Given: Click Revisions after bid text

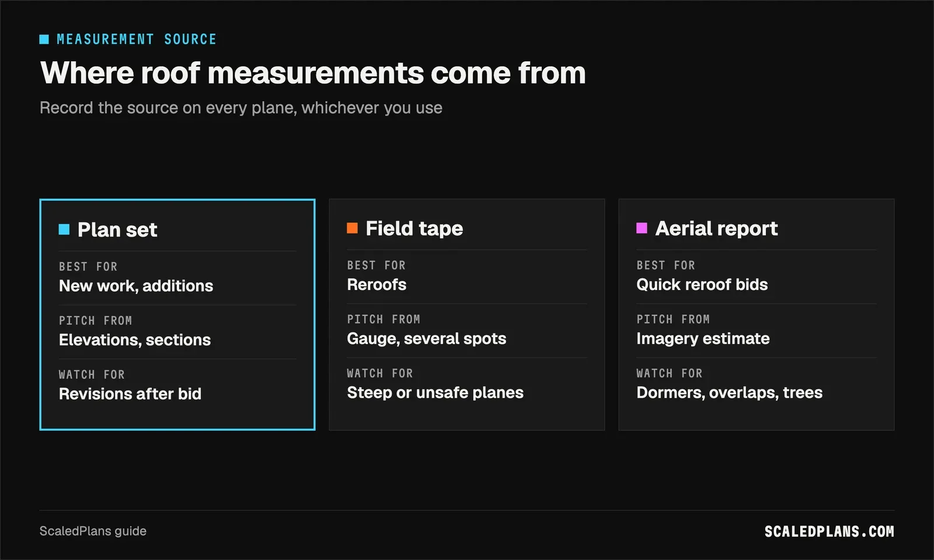Looking at the screenshot, I should point(130,394).
